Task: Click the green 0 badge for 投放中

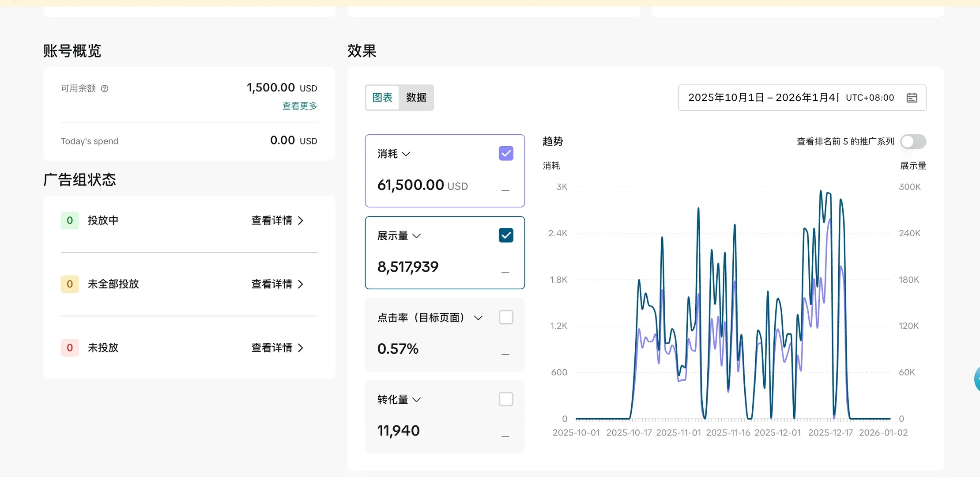Action: click(x=70, y=220)
